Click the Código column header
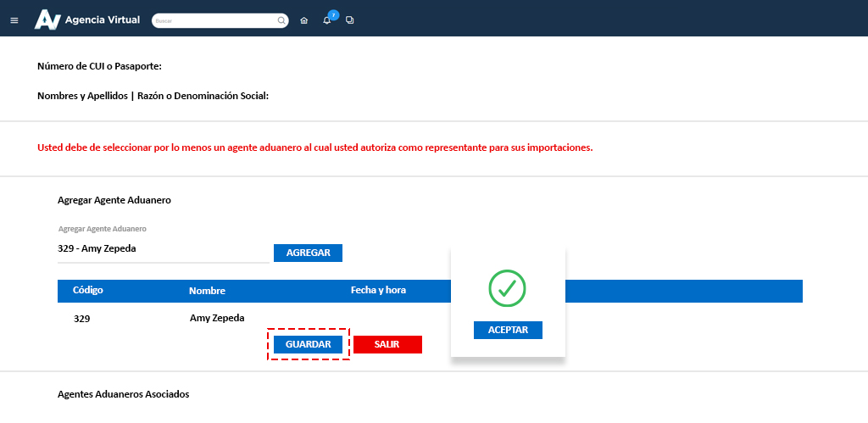The image size is (868, 423). pyautogui.click(x=88, y=290)
